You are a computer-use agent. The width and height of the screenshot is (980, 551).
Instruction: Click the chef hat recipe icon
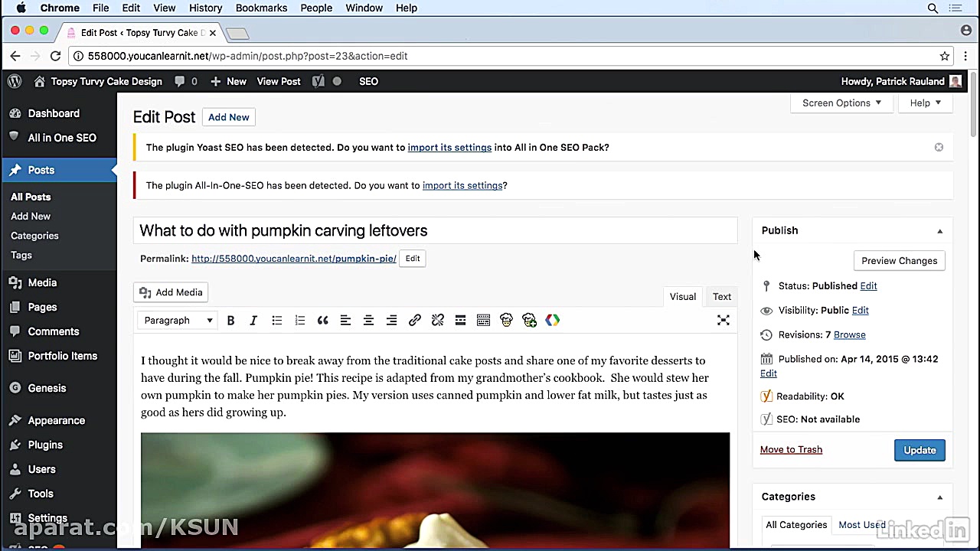pos(506,321)
